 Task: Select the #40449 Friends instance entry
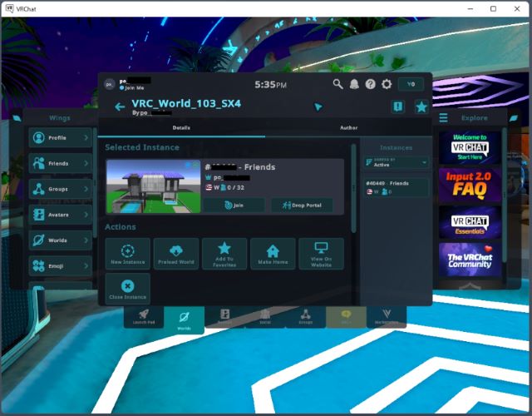[x=396, y=187]
